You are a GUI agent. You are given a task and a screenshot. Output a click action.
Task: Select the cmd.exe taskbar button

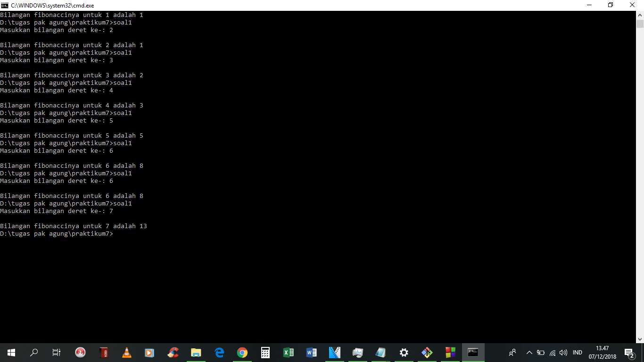(x=473, y=353)
